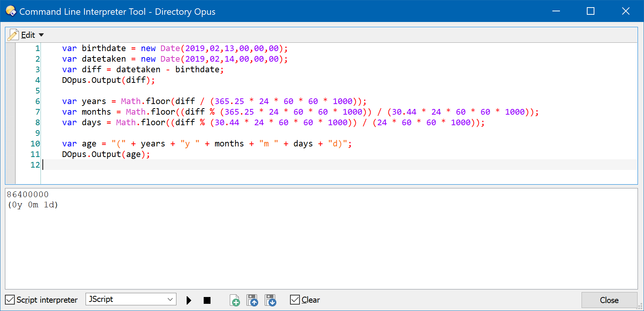The height and width of the screenshot is (311, 644).
Task: Click 'datetaken' variable on line 2
Action: [104, 59]
